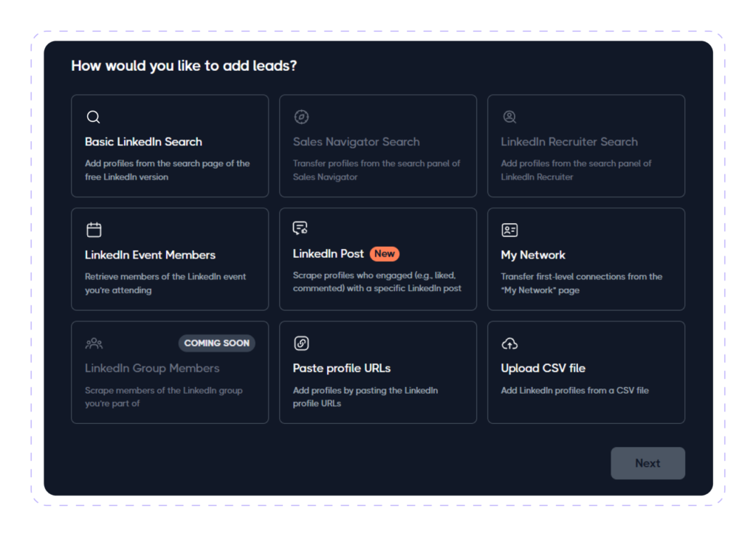Click the LinkedIn Group Members title

[152, 368]
